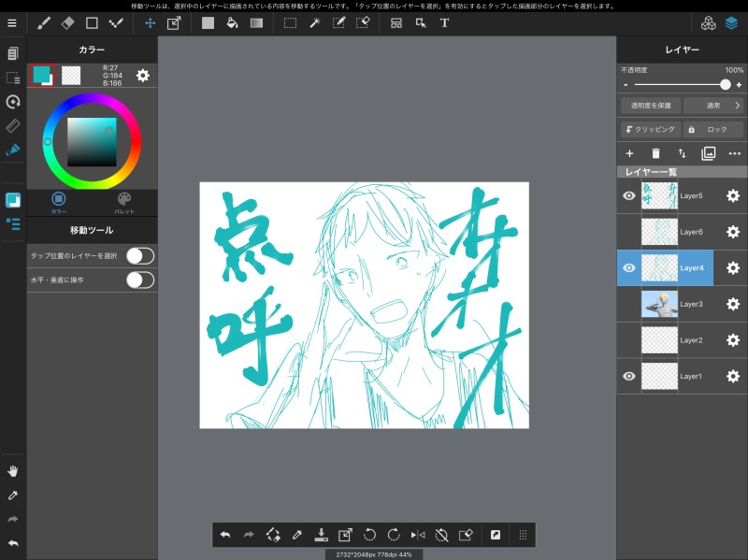This screenshot has width=748, height=560.
Task: Click the transparent color swatch
Action: click(71, 76)
